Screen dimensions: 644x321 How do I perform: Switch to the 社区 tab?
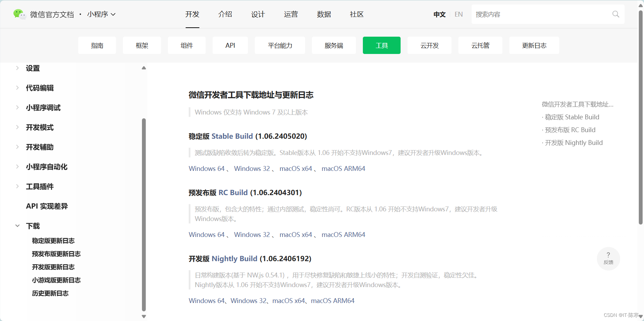pyautogui.click(x=356, y=14)
